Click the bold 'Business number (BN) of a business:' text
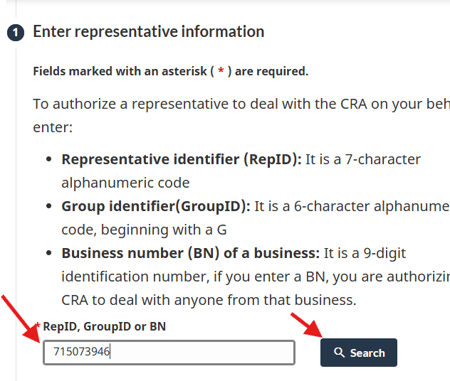 coord(191,253)
